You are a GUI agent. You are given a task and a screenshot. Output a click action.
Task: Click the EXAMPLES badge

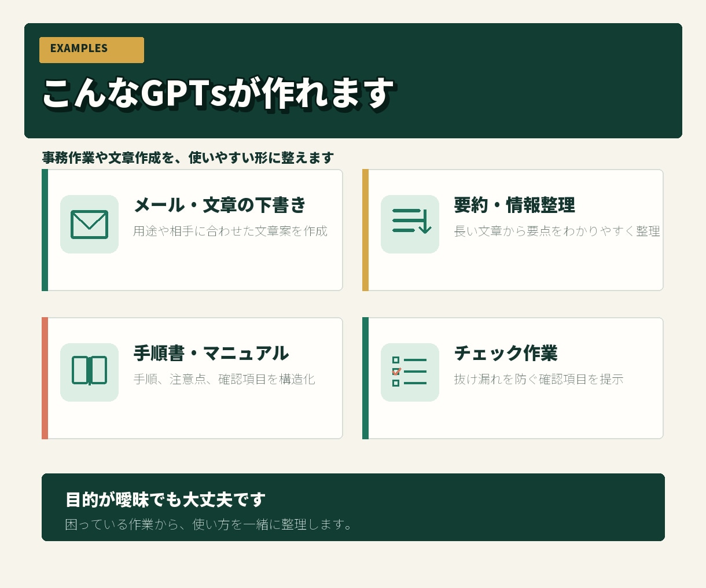[x=91, y=50]
